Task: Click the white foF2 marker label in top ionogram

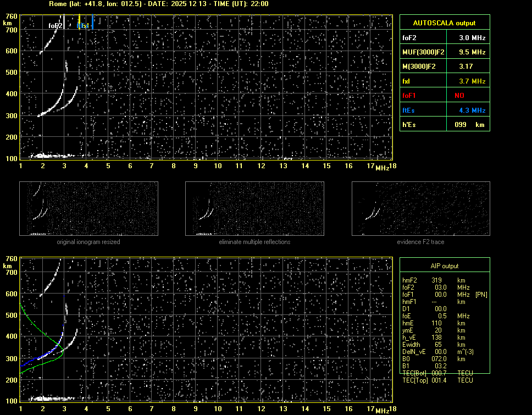Action: 55,25
